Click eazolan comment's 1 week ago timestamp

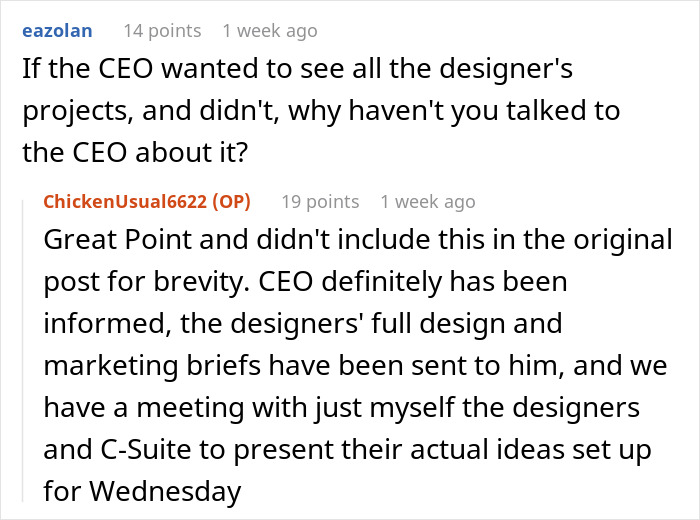[270, 31]
